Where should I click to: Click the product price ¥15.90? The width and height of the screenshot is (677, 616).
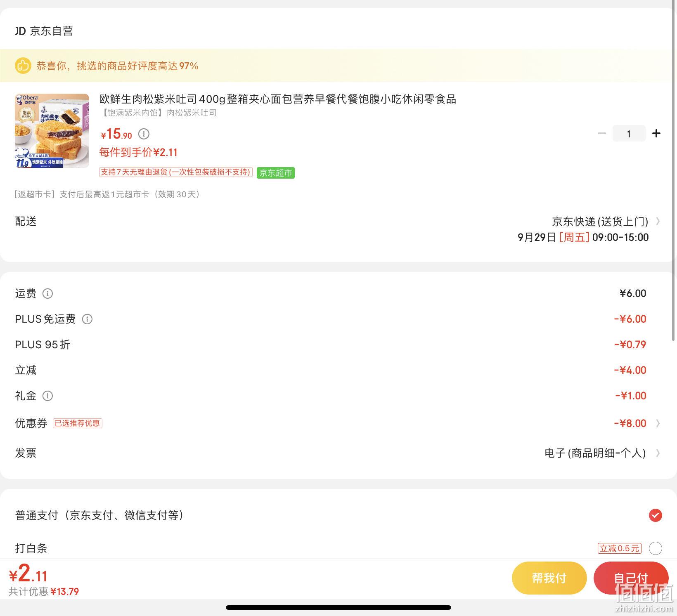pos(116,134)
